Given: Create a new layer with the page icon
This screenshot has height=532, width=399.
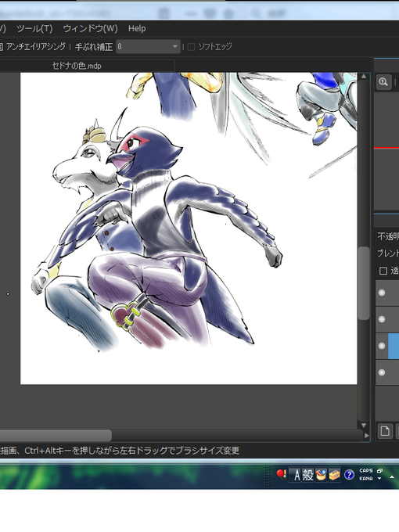Looking at the screenshot, I should (x=385, y=431).
